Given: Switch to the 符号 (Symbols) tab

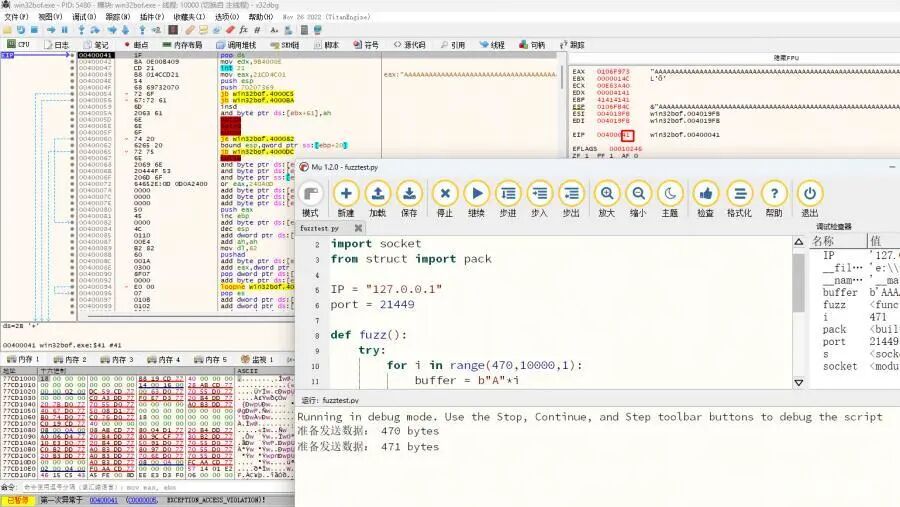Looking at the screenshot, I should (366, 44).
